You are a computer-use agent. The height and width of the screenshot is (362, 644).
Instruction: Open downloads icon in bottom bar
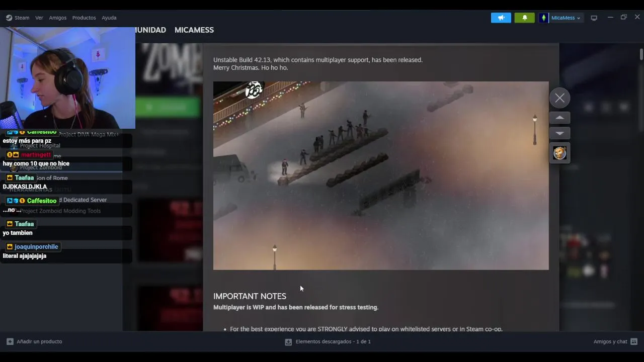coord(288,342)
